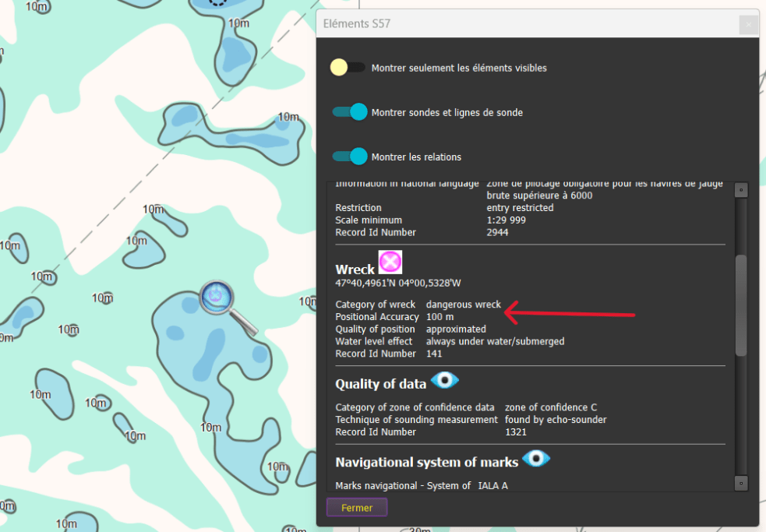Click the magnifying glass cursor on the chart

(217, 297)
